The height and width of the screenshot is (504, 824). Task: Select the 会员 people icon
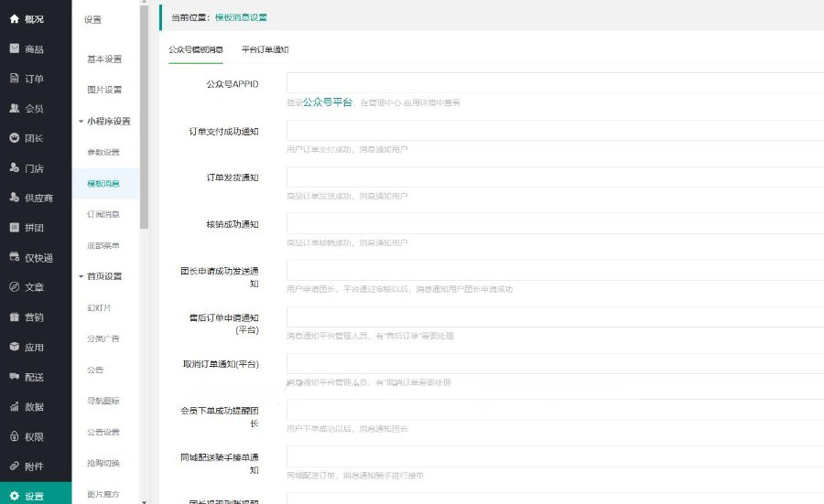point(15,108)
